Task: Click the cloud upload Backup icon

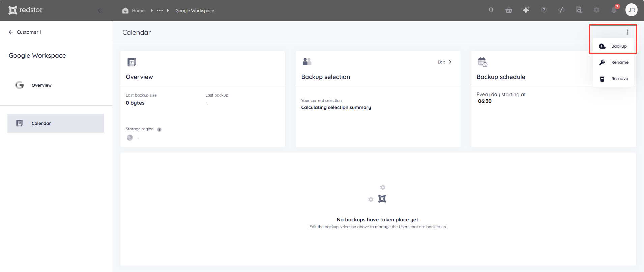Action: 602,46
